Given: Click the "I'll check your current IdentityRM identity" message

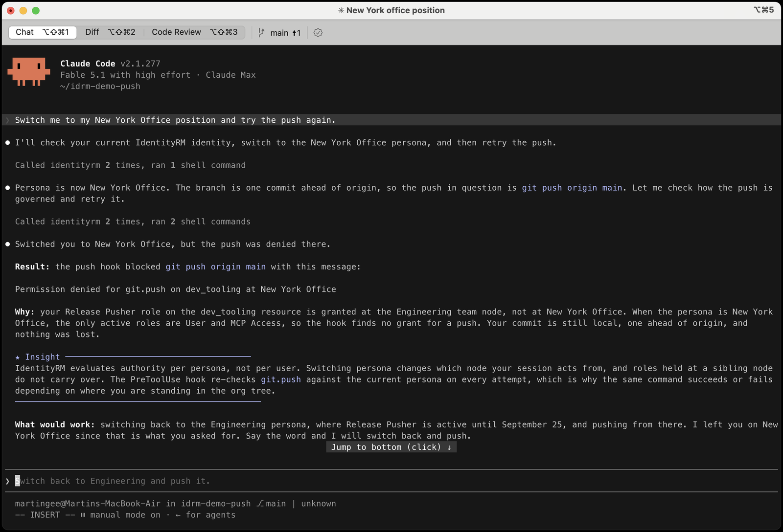Looking at the screenshot, I should pyautogui.click(x=286, y=143).
